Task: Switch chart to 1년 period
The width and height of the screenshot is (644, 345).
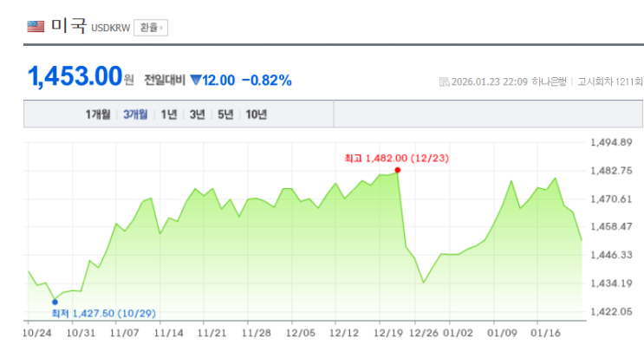Action: pyautogui.click(x=169, y=114)
